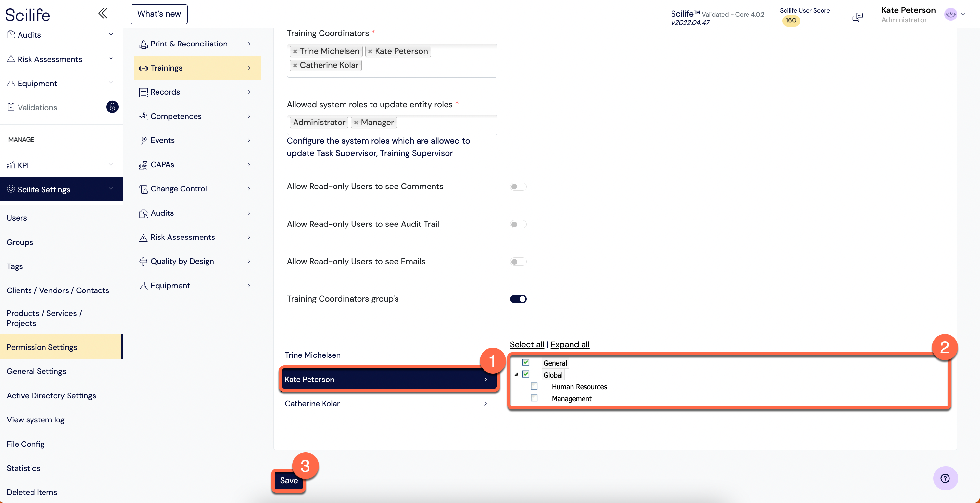Remove Manager role tag

356,123
